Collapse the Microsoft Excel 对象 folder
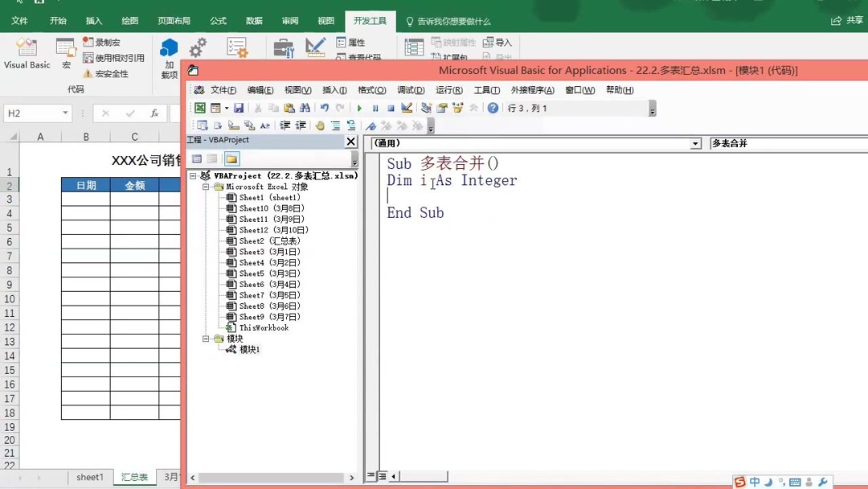 pyautogui.click(x=207, y=186)
